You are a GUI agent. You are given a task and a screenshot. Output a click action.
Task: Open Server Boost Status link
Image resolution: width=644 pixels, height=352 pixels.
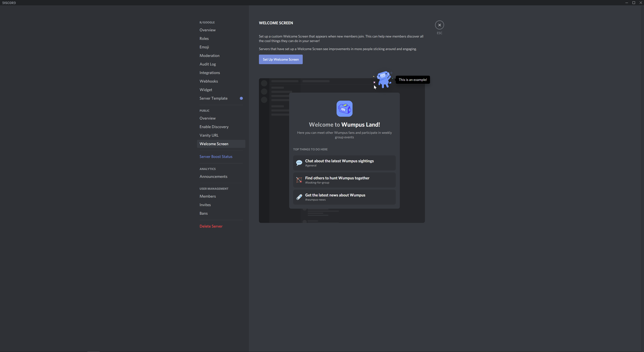(216, 157)
